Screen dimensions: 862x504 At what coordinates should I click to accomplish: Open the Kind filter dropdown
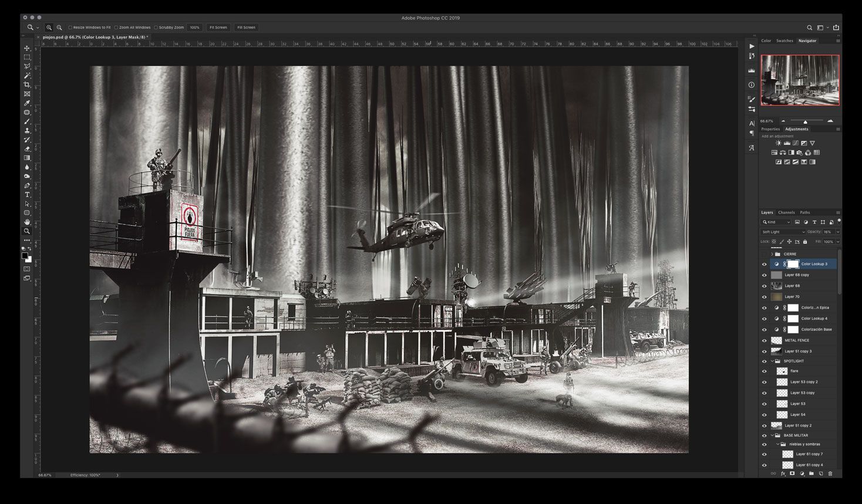tap(776, 222)
